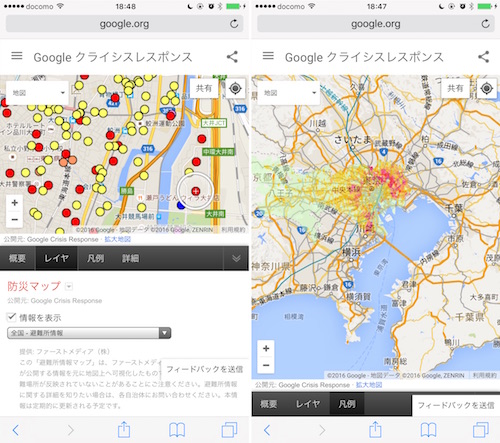Open hamburger menu in left phone screen
The width and height of the screenshot is (500, 443).
click(17, 56)
